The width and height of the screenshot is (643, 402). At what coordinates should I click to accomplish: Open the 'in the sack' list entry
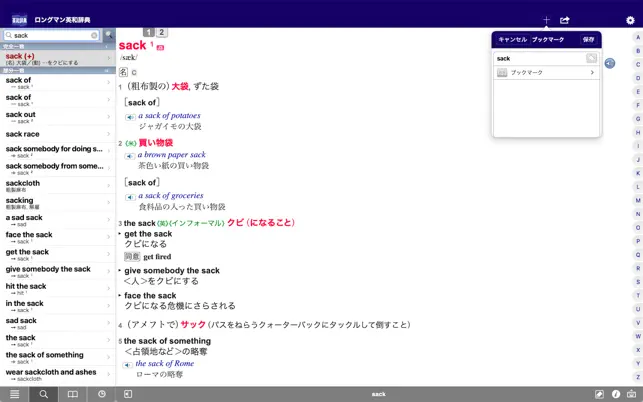click(57, 306)
